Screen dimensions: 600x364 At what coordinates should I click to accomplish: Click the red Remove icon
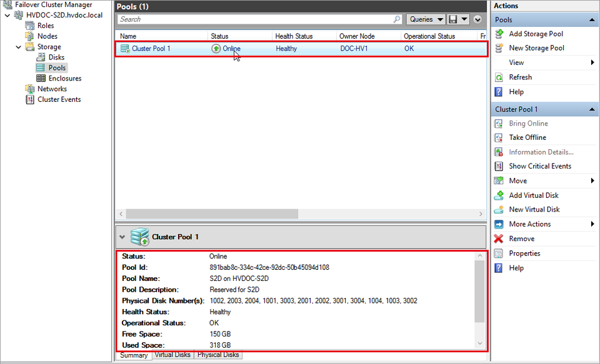pos(499,239)
